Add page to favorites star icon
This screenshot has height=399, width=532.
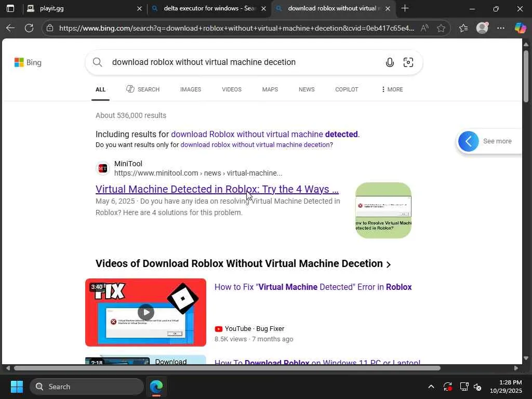click(441, 28)
